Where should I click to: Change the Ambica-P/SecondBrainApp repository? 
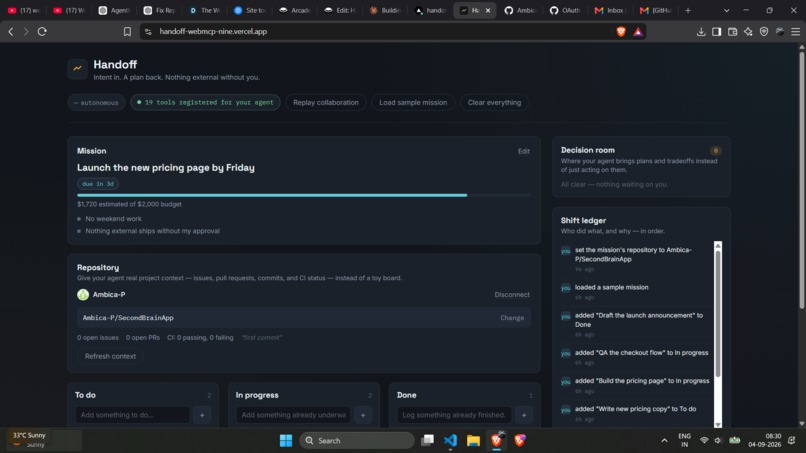coord(512,318)
